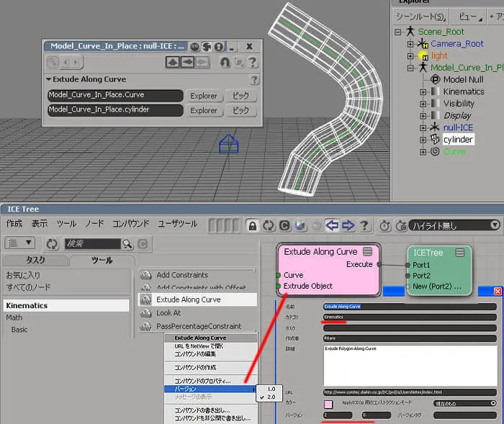Toggle the Extude Along Curve node collapse icon
Image resolution: width=504 pixels, height=424 pixels.
click(367, 251)
